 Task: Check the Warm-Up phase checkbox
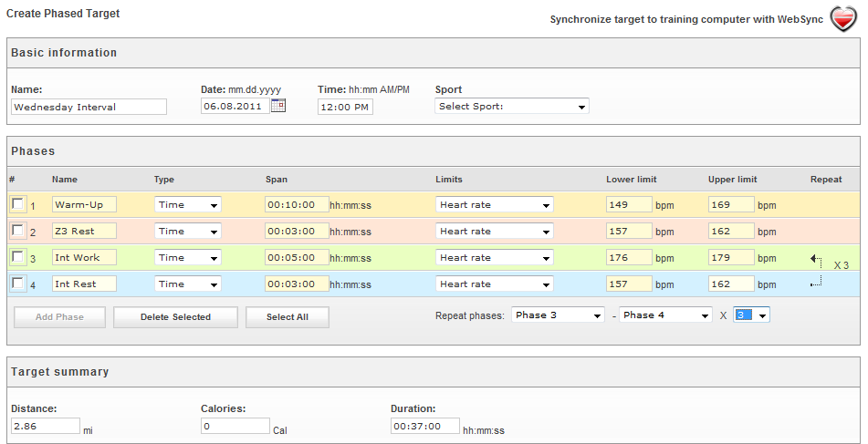click(18, 204)
